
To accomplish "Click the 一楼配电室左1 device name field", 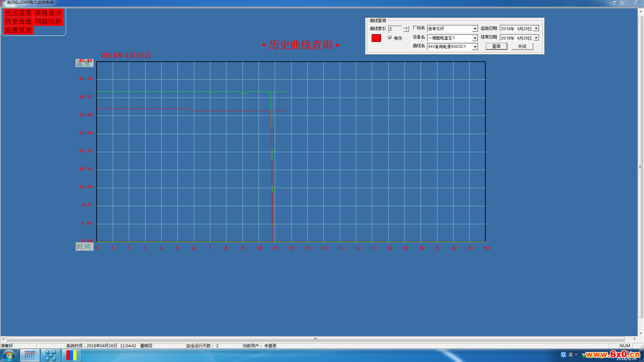I will click(450, 38).
